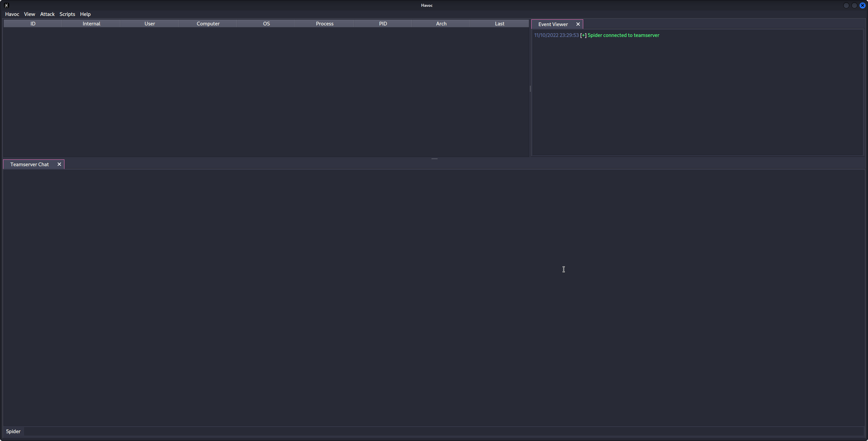Sort sessions by ID column header
Image resolution: width=868 pixels, height=441 pixels.
click(33, 23)
